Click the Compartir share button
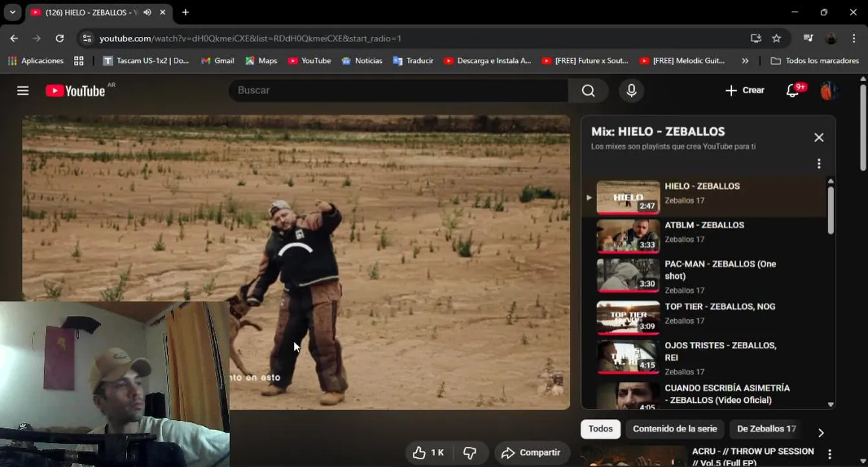The image size is (868, 467). click(x=531, y=453)
